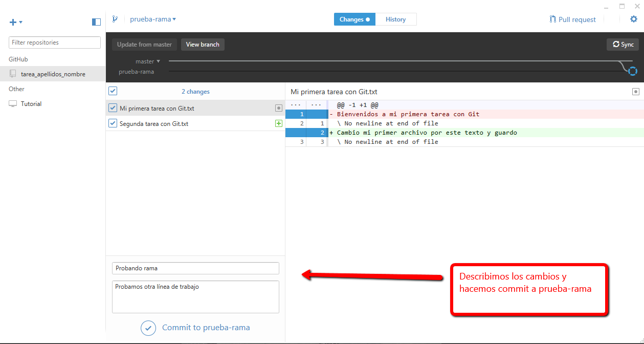Open the settings gear icon
Viewport: 644px width, 344px height.
pyautogui.click(x=634, y=19)
